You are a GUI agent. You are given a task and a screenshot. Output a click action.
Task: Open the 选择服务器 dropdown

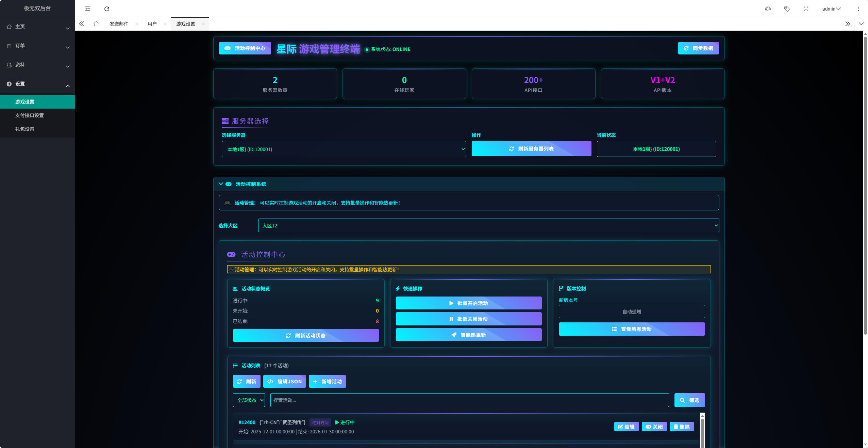pyautogui.click(x=344, y=149)
